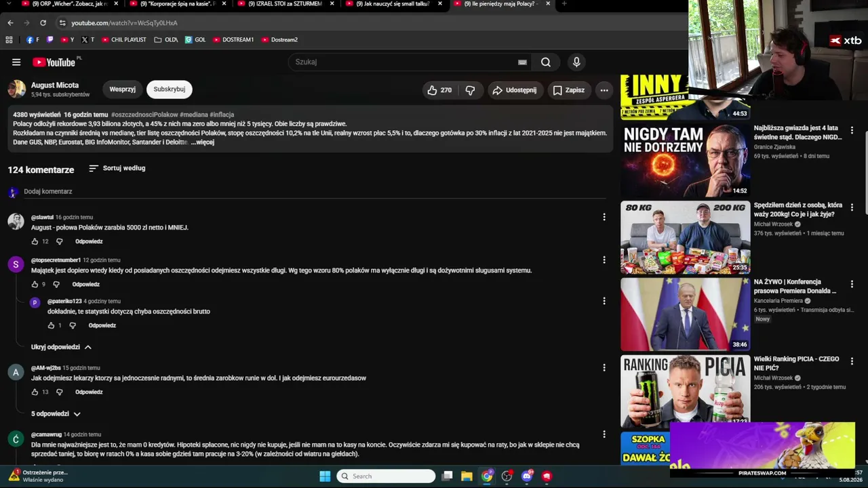Open options menu for @camawrug's comment
Image resolution: width=868 pixels, height=488 pixels.
604,434
